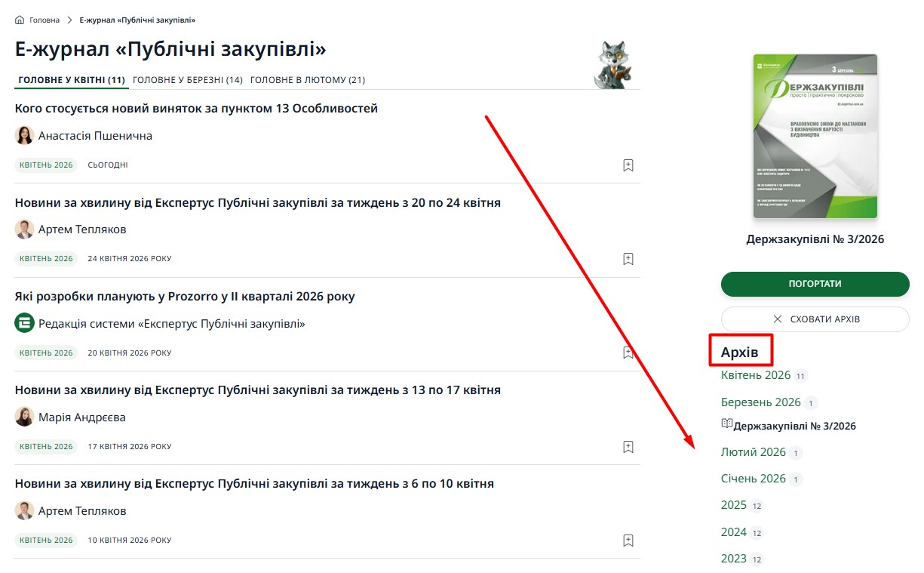Expand Лютий 2026 in the archive

coord(754,452)
